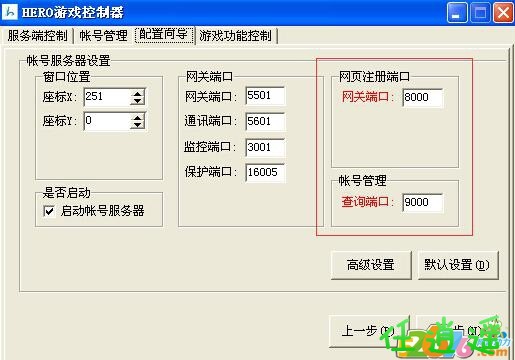Click the 通讯端口 field showing 5601
Screen dimensions: 515x360
pos(265,121)
